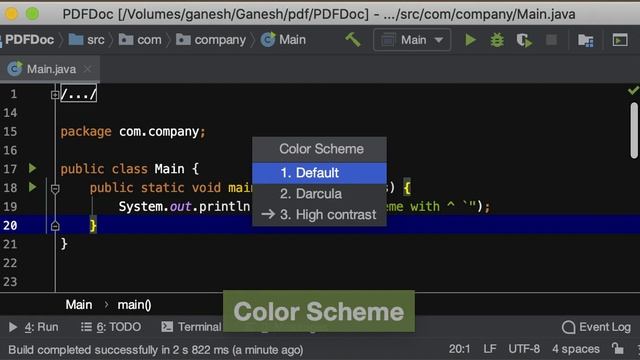
Task: Click company folder in navigation bar
Action: point(211,40)
